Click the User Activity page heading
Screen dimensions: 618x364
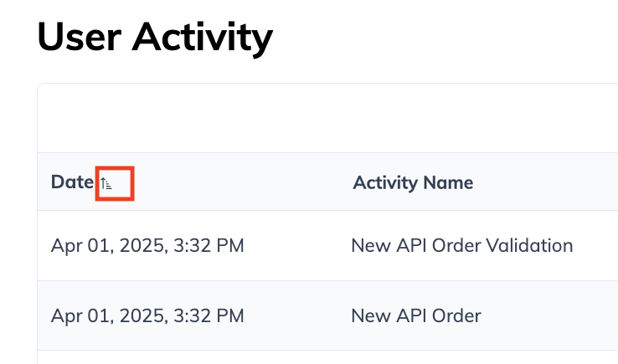pyautogui.click(x=155, y=37)
